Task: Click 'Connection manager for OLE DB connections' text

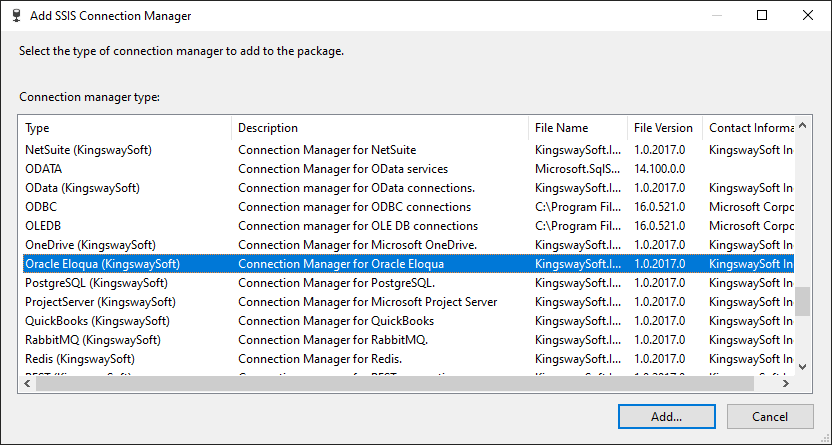Action: tap(358, 226)
